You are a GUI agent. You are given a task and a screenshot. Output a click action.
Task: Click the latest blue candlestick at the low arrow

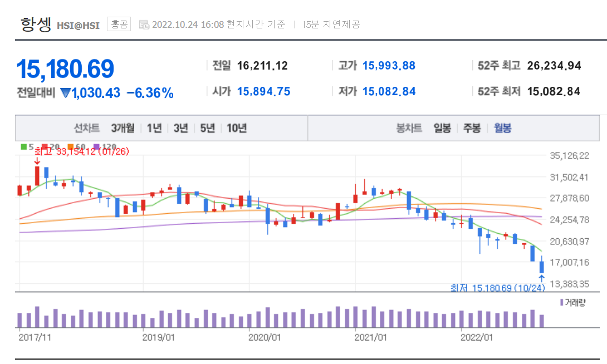542,265
